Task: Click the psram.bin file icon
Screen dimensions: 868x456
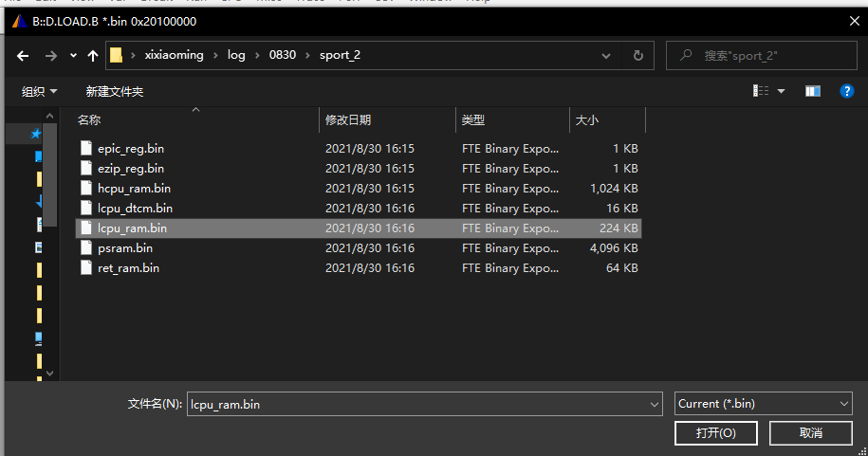Action: click(86, 248)
